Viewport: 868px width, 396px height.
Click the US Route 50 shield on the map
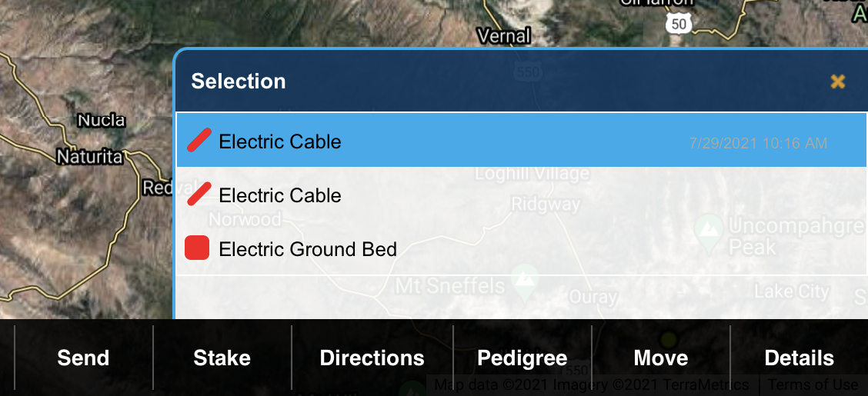tap(679, 24)
